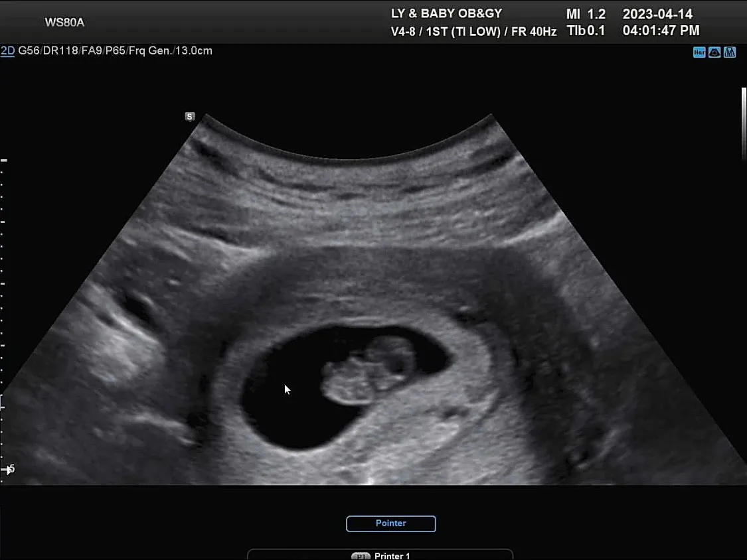747x560 pixels.
Task: Click the G56 gain value
Action: tap(29, 50)
